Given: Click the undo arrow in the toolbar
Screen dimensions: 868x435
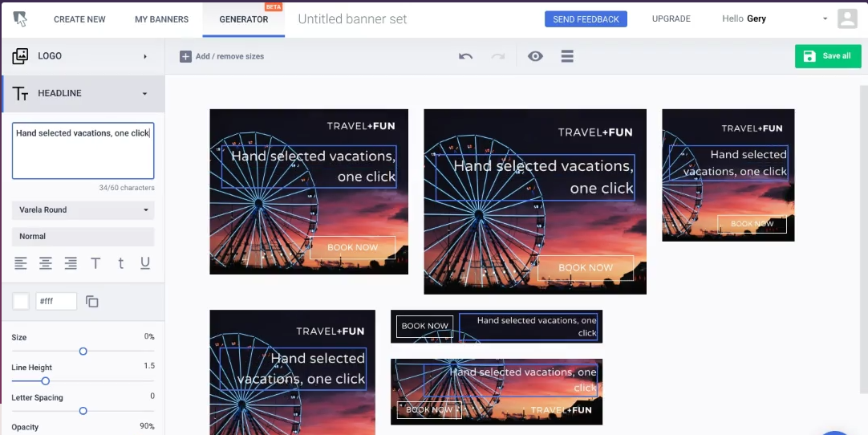Looking at the screenshot, I should (465, 56).
